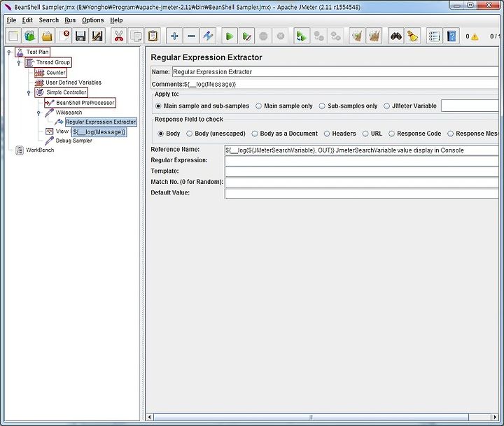Viewport: 504px width, 426px height.
Task: Select Main sample only radio
Action: 258,106
